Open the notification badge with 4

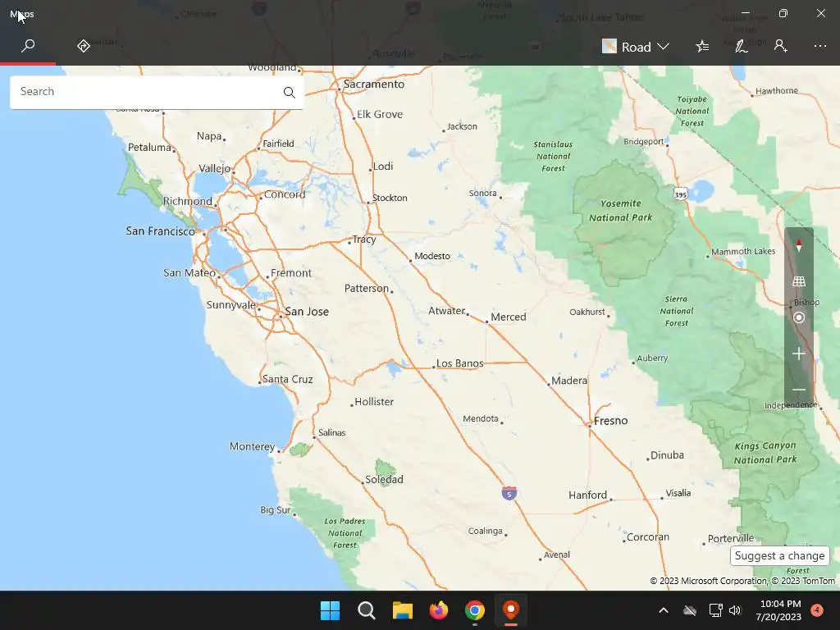tap(817, 610)
